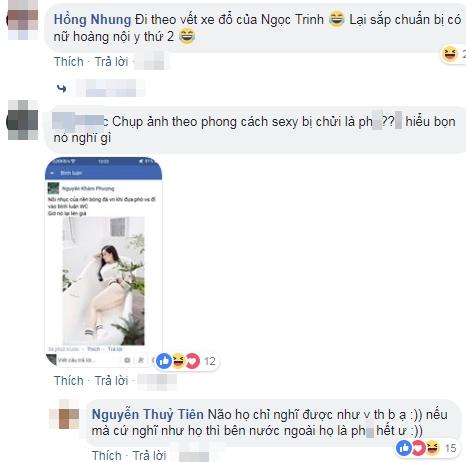466x462 pixels.
Task: Click the heart reaction beside count 12
Action: [x=193, y=361]
